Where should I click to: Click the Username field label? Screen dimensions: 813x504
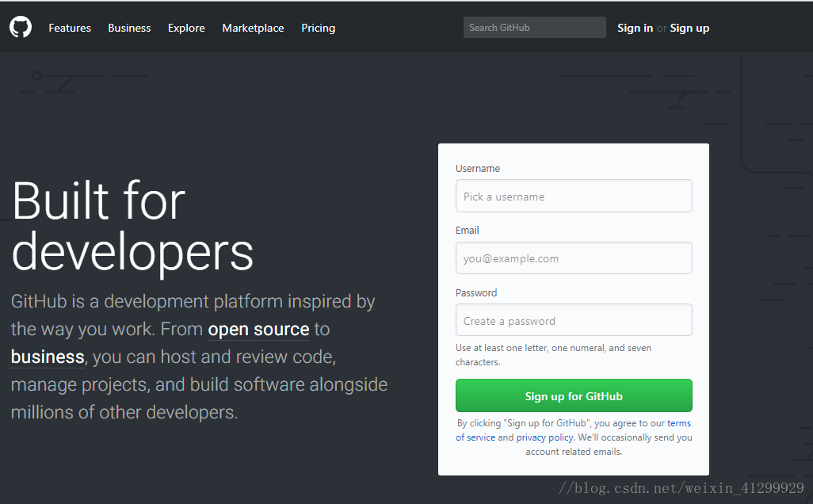(x=478, y=169)
